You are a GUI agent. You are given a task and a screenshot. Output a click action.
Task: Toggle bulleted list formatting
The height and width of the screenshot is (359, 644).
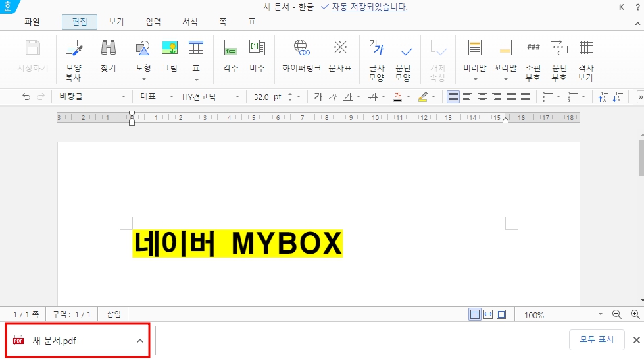[x=547, y=97]
